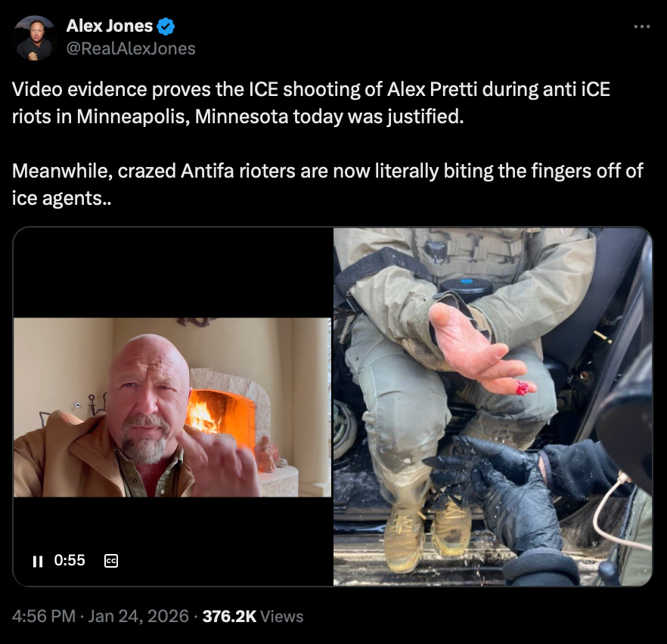Click the 0:55 video time indicator

(70, 560)
